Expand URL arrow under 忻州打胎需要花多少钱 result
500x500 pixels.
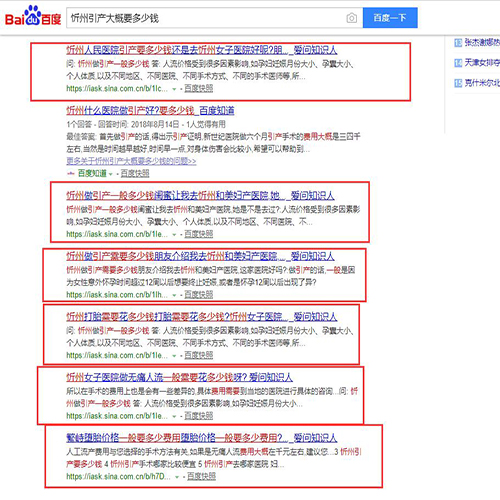(174, 356)
